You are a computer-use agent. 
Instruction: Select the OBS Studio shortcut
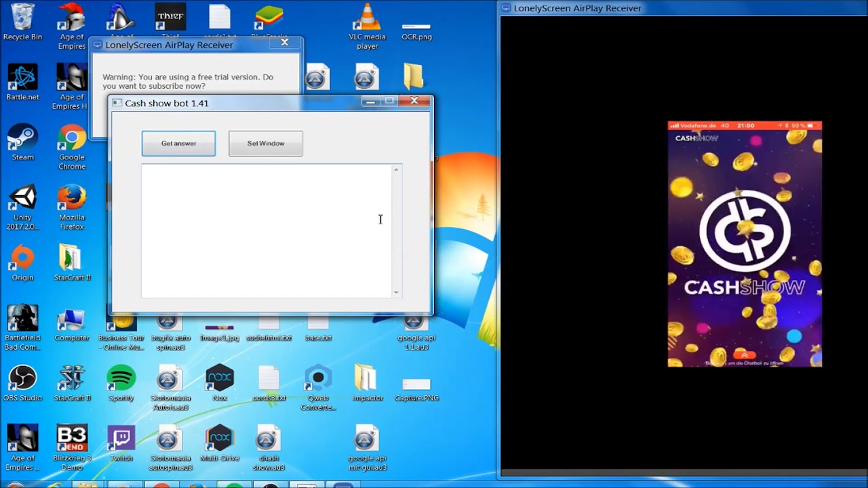(22, 384)
